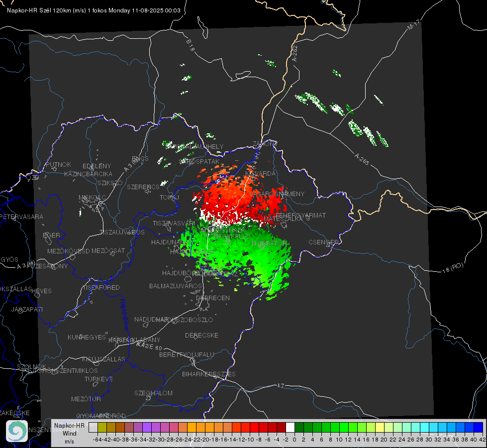Click the A-265 road label
487x448 pixels.
362,159
